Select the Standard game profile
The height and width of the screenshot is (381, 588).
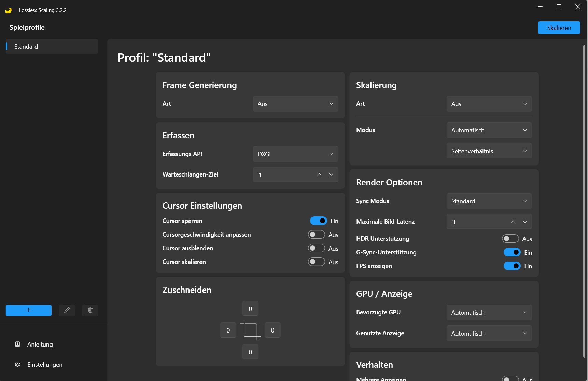52,47
